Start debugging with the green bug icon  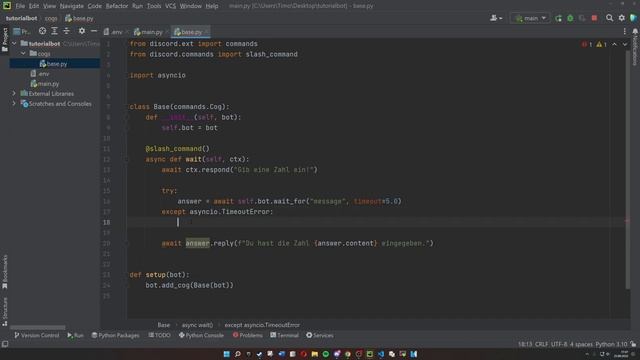pyautogui.click(x=570, y=18)
